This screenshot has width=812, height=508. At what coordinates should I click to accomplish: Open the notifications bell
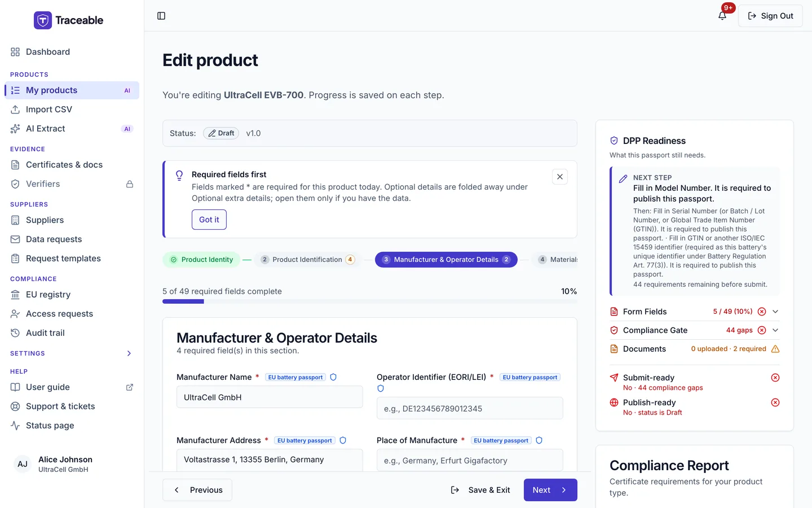coord(722,16)
